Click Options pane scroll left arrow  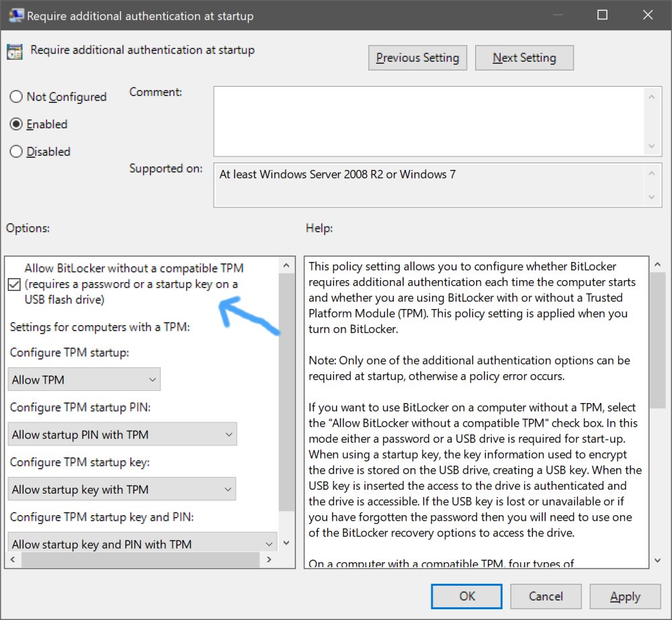[x=13, y=559]
